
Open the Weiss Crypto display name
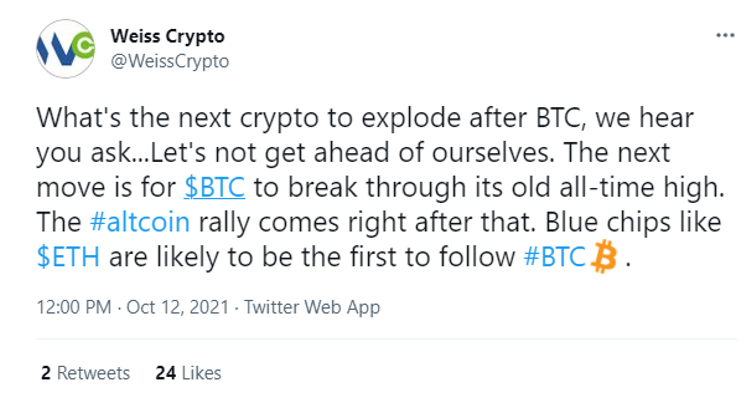point(167,37)
